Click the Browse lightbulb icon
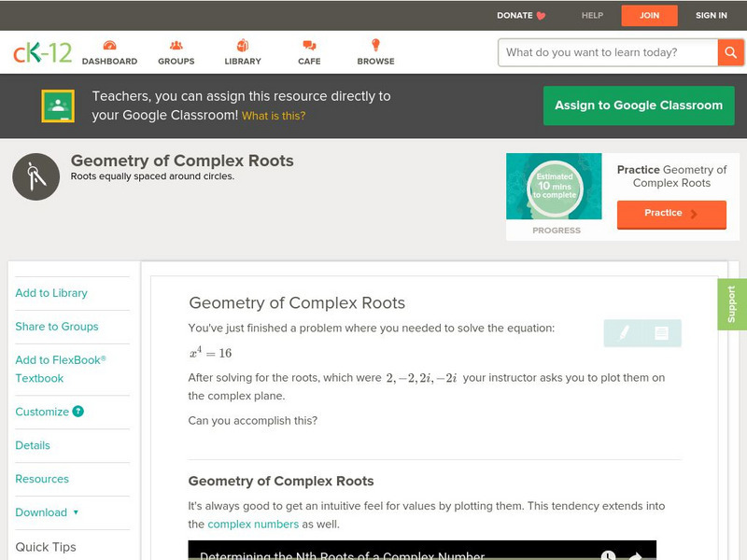Viewport: 747px width, 560px height. coord(375,46)
